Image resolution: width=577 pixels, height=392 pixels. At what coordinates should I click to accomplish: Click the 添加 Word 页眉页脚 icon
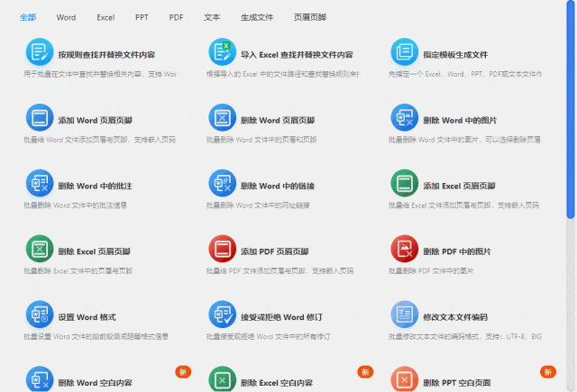[x=40, y=117]
